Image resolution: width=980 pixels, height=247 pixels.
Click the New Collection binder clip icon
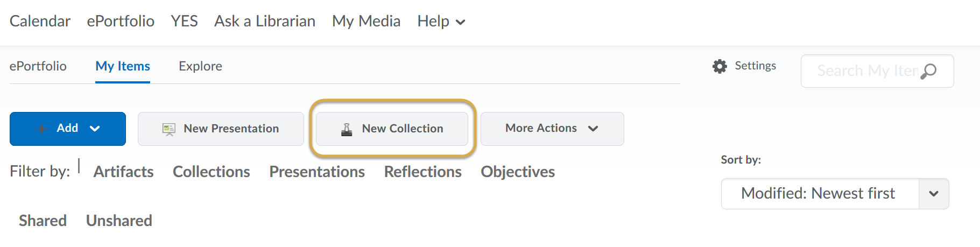pos(347,129)
